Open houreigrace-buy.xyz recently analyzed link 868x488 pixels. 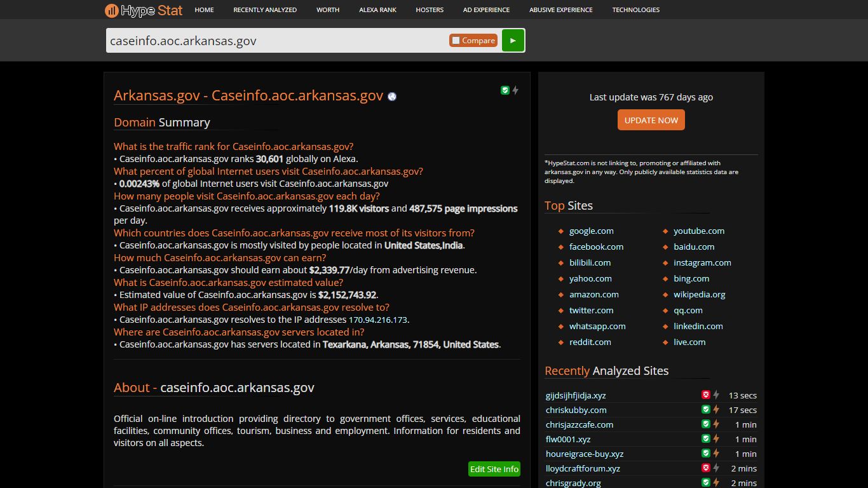click(585, 454)
